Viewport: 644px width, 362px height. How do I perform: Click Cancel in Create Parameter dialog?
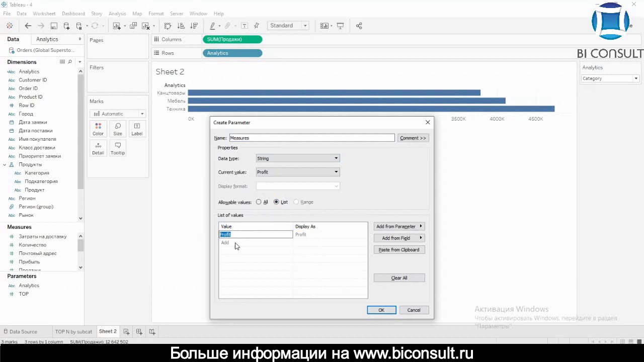tap(414, 310)
